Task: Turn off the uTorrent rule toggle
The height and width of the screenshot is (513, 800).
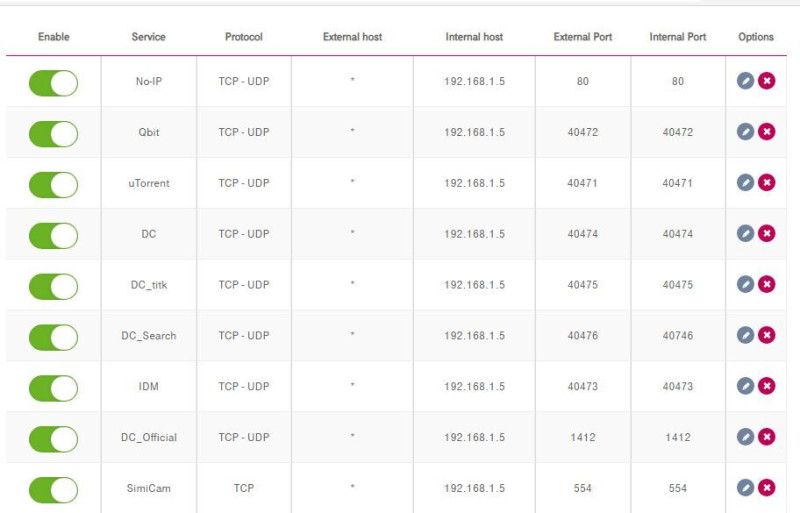Action: pos(53,184)
